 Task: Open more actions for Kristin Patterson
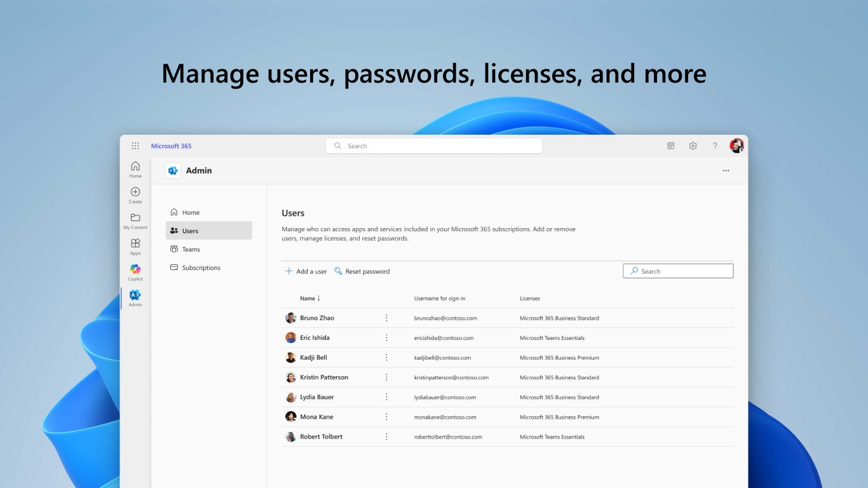386,377
